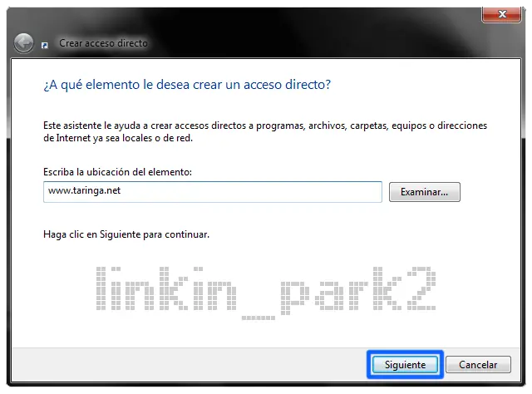Image resolution: width=532 pixels, height=394 pixels.
Task: Click the www.taringa.net text in the field
Action: click(x=85, y=190)
